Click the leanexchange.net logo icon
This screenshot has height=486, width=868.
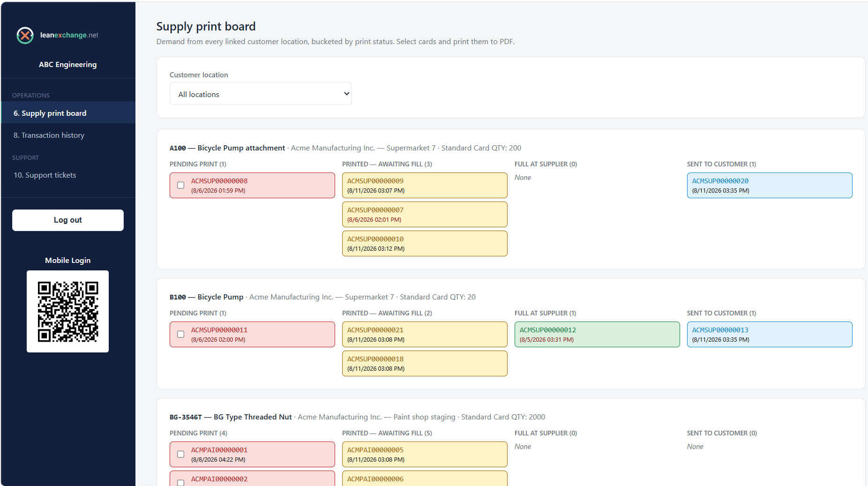click(25, 35)
